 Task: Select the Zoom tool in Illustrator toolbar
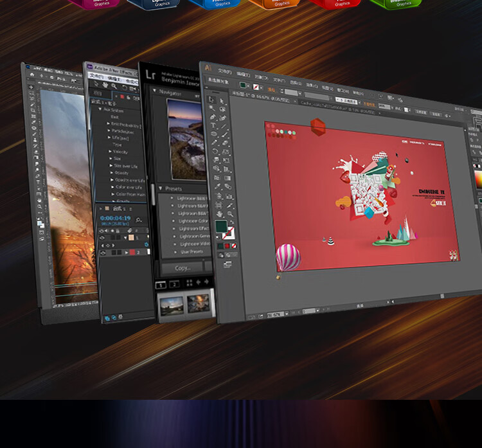point(229,214)
